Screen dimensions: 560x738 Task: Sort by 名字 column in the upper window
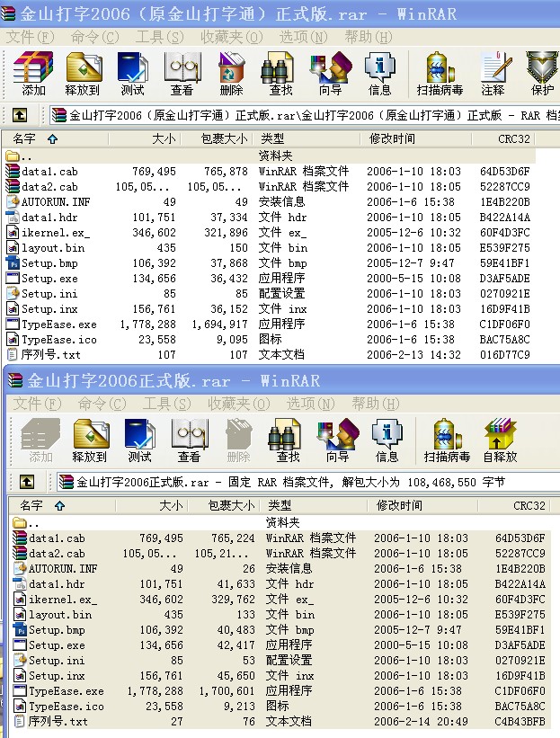[x=56, y=138]
